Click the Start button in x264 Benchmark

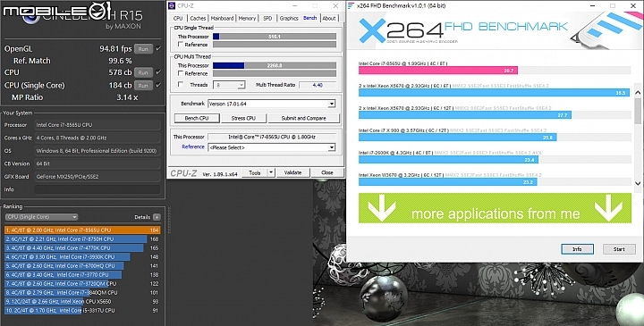point(619,249)
